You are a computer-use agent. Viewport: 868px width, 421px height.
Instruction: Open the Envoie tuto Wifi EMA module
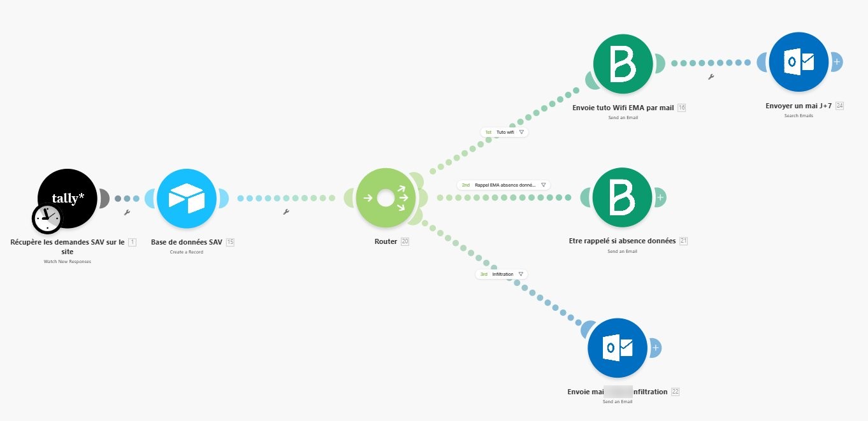(623, 63)
